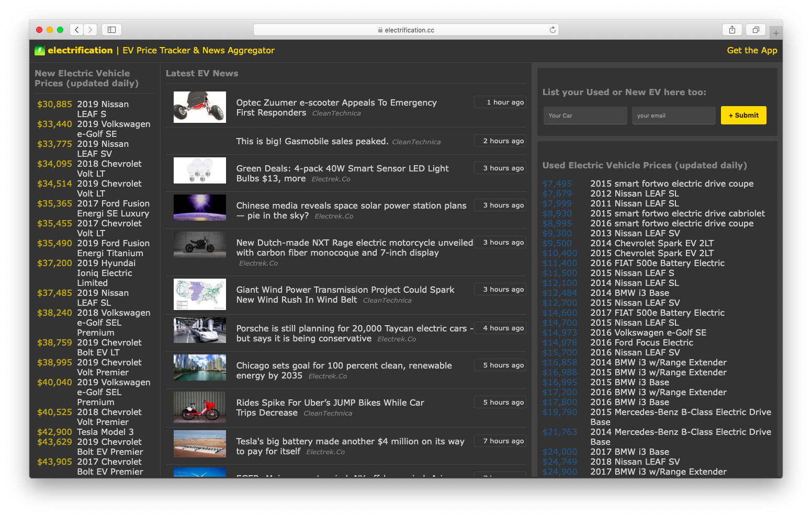Show the tab overview in Safari
The height and width of the screenshot is (517, 812).
pyautogui.click(x=755, y=30)
